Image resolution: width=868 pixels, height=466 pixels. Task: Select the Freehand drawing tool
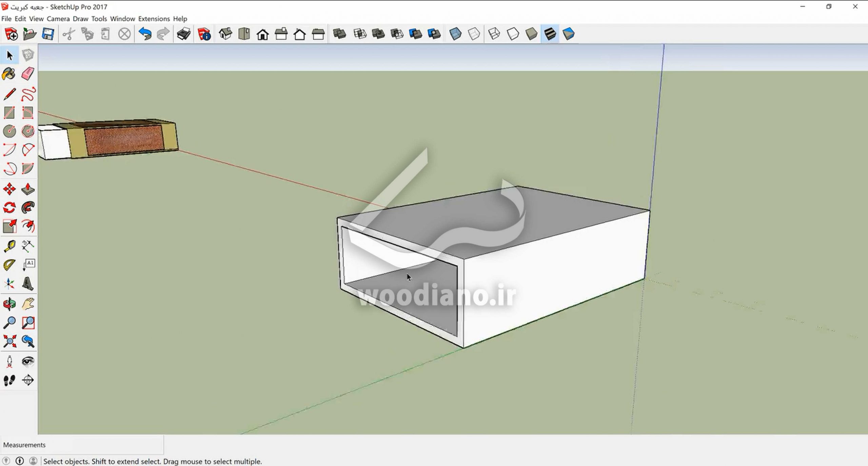pyautogui.click(x=28, y=94)
